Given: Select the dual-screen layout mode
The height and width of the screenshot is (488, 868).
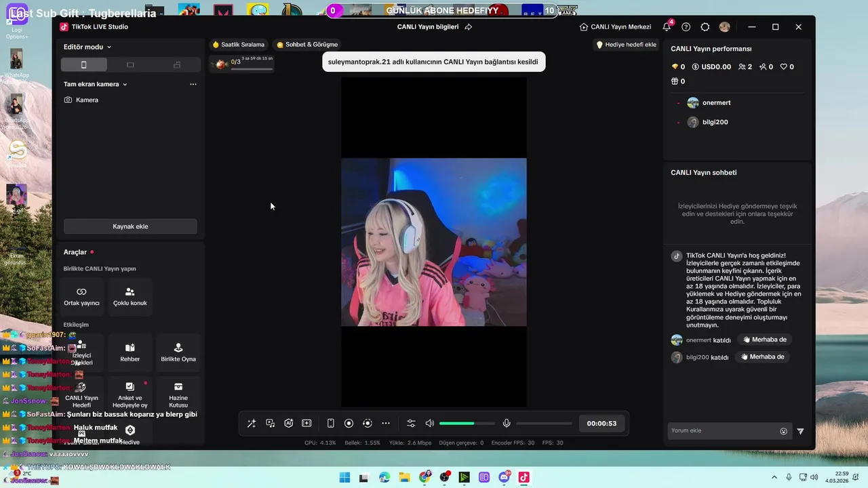Looking at the screenshot, I should [x=177, y=64].
